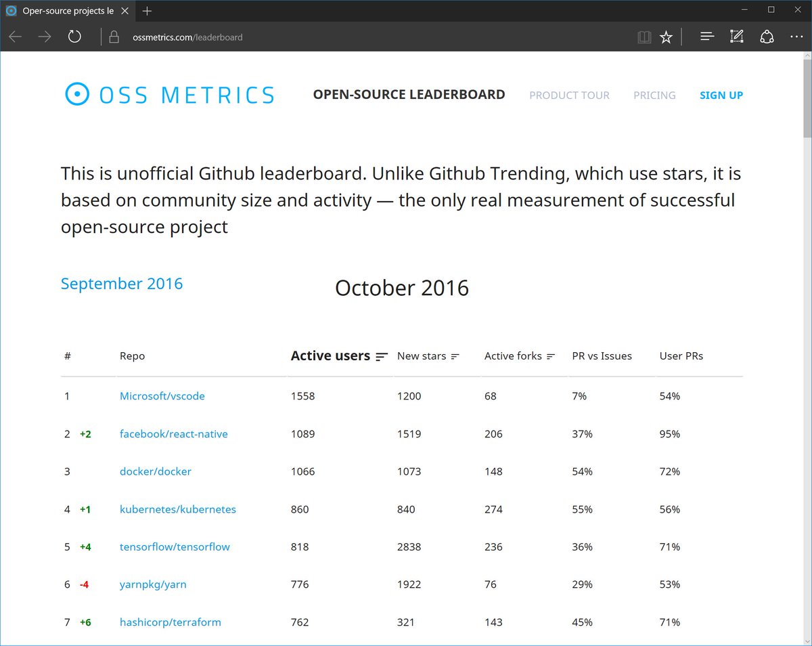
Task: Sort by New stars sort icon
Action: pyautogui.click(x=455, y=356)
